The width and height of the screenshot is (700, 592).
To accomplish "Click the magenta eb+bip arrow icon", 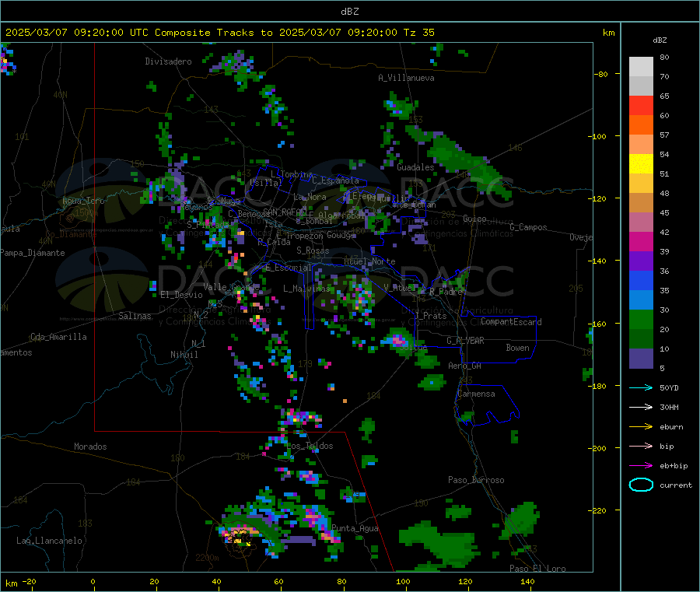I will tap(641, 465).
